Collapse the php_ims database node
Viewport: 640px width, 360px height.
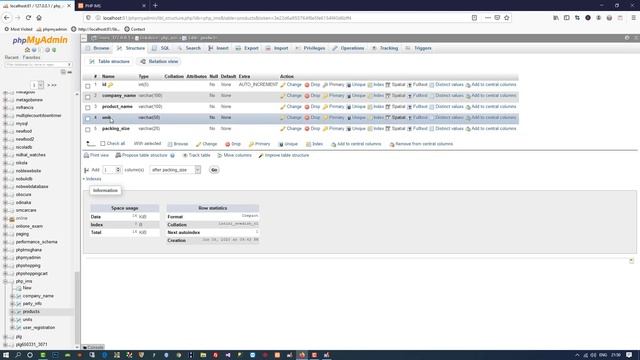click(5, 282)
